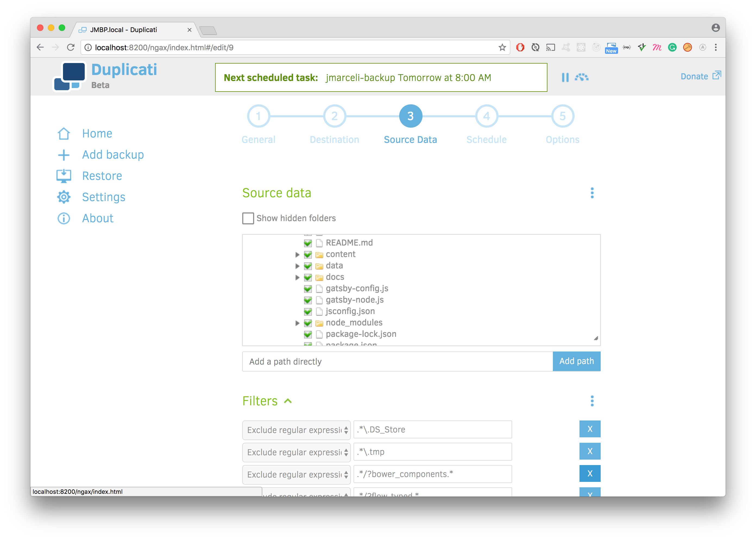Uncheck the data folder checkbox
This screenshot has width=756, height=540.
308,266
